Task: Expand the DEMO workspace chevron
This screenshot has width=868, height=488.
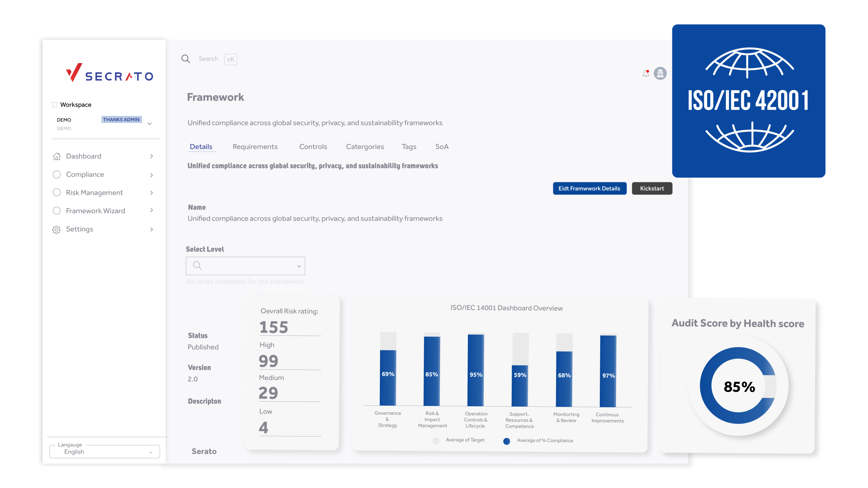Action: coord(150,124)
